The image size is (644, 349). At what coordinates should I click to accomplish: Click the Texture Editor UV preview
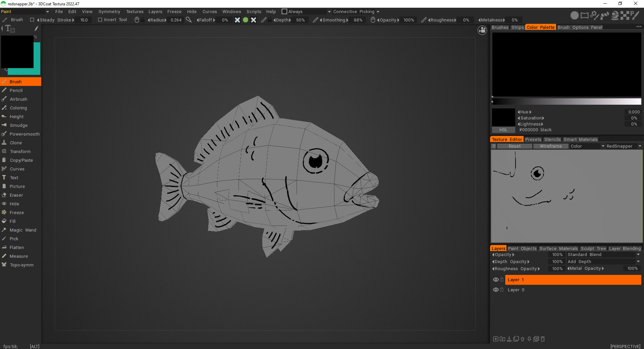[x=567, y=196]
